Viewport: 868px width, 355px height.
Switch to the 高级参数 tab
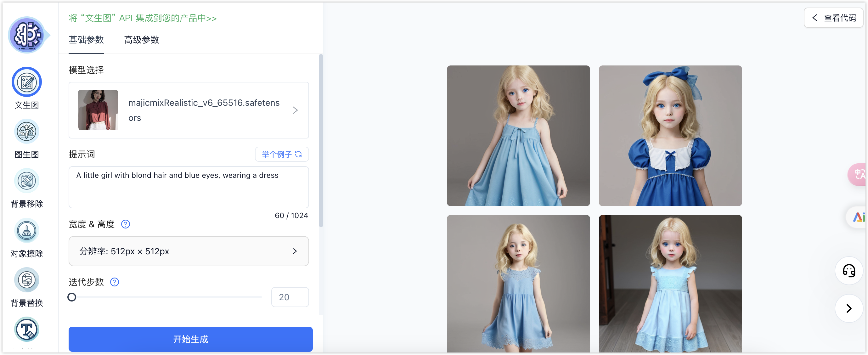click(x=142, y=40)
